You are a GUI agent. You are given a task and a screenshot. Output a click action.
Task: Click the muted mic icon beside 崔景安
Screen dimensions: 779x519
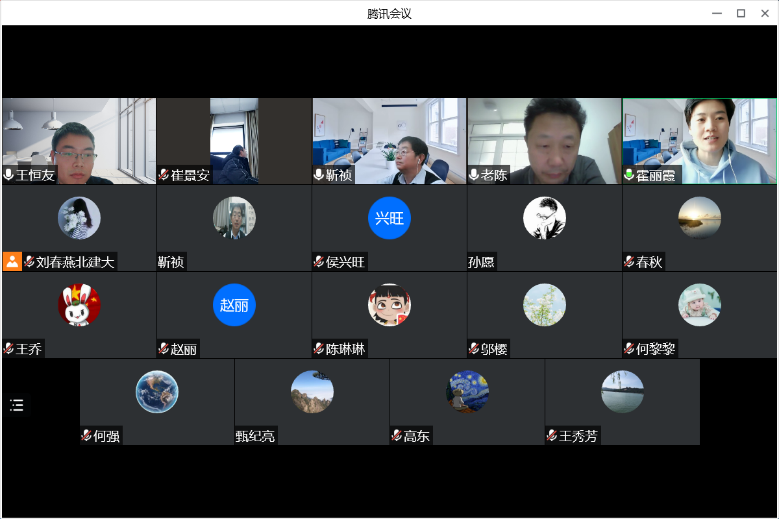(x=164, y=175)
